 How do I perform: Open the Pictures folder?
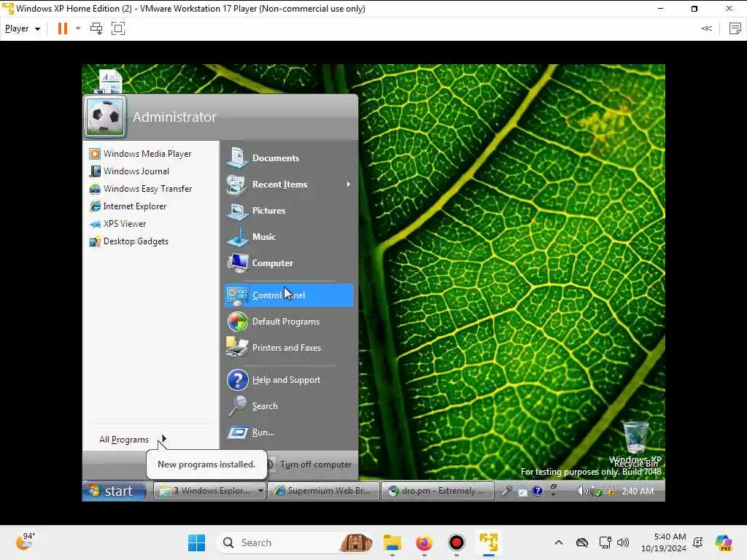pos(289,211)
